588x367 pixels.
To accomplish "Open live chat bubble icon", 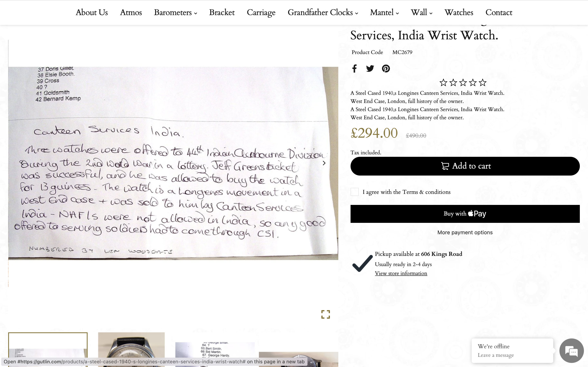I will point(571,351).
